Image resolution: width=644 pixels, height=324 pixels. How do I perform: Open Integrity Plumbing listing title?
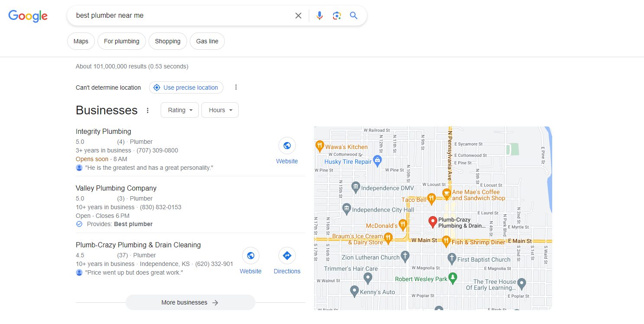tap(104, 131)
